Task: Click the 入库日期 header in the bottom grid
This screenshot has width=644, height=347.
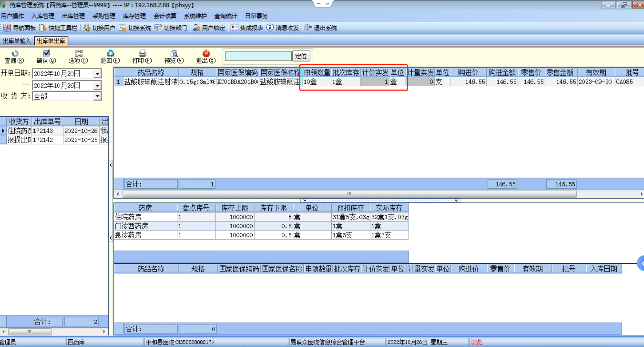Action: pos(604,269)
